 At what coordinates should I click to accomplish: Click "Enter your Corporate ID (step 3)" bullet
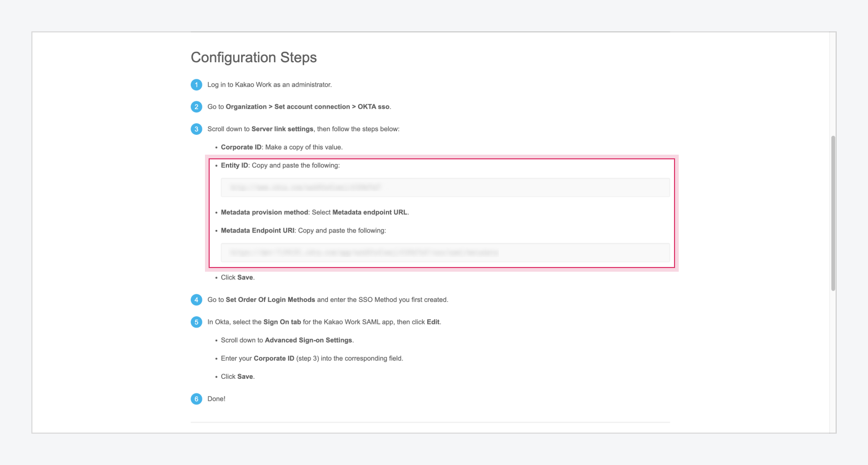tap(312, 358)
